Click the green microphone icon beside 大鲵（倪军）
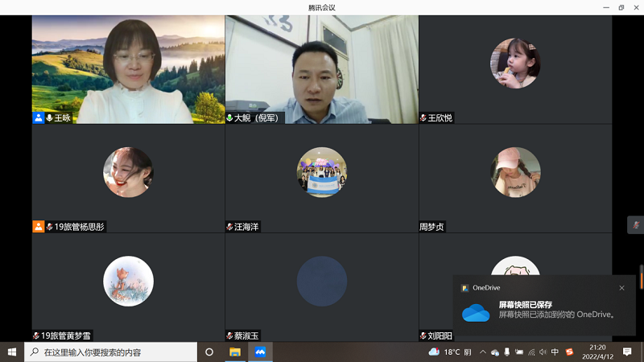This screenshot has height=362, width=644. [229, 117]
